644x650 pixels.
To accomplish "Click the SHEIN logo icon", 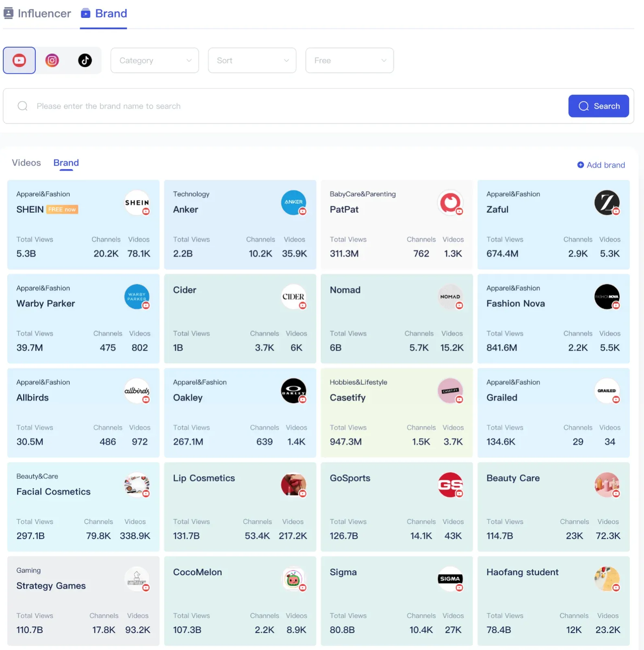I will (137, 203).
